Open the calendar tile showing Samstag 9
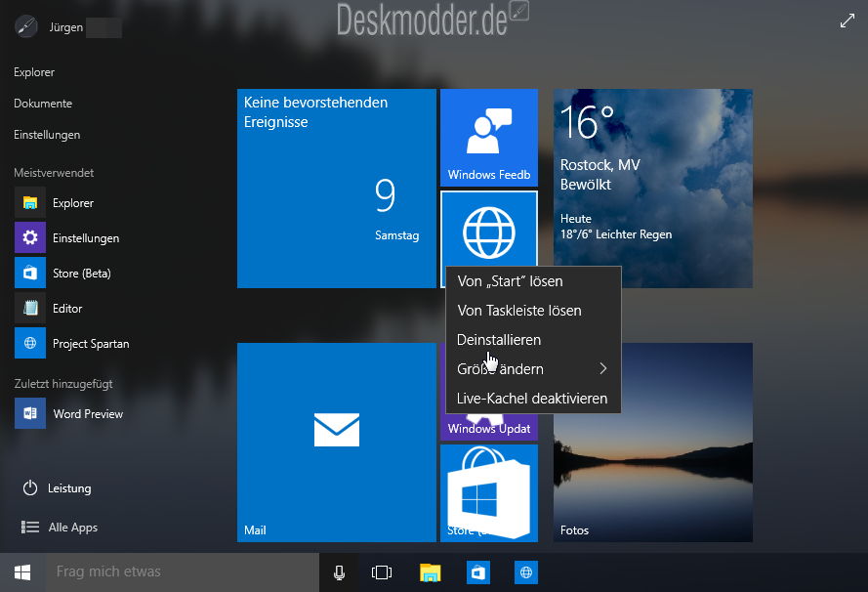The height and width of the screenshot is (592, 868). pos(337,189)
